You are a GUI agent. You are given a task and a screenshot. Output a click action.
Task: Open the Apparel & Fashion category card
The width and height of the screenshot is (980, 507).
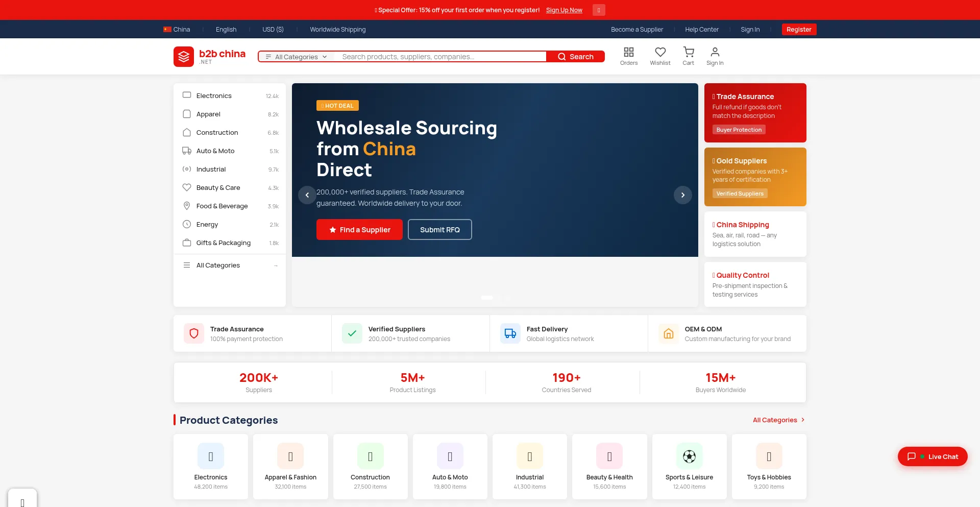tap(290, 467)
